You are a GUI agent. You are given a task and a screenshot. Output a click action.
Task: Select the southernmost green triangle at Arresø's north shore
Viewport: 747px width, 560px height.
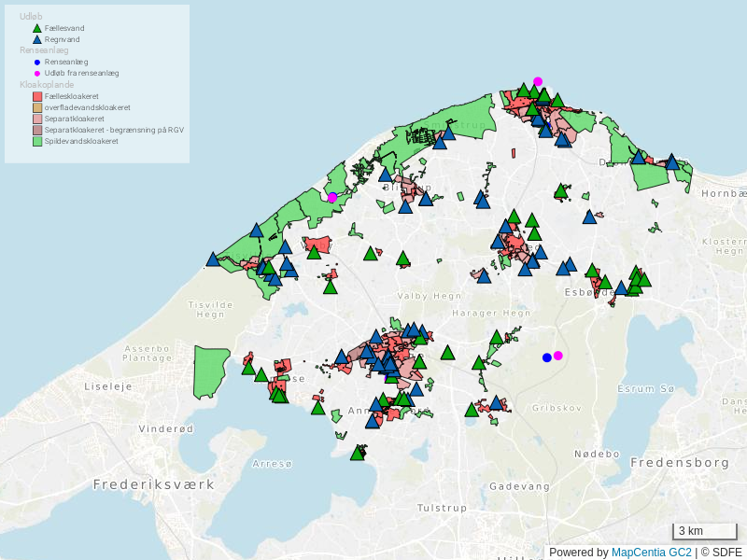pyautogui.click(x=358, y=454)
